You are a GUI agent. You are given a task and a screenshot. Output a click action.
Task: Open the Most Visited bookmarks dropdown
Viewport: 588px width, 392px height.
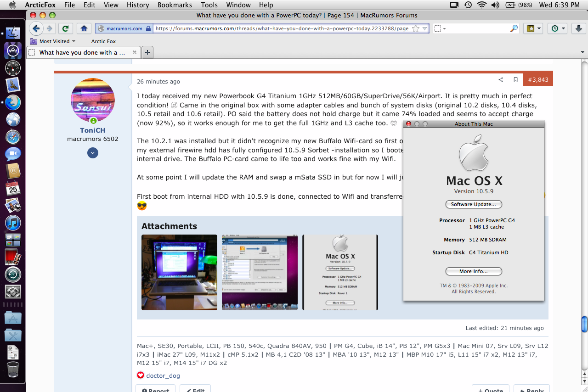click(53, 41)
